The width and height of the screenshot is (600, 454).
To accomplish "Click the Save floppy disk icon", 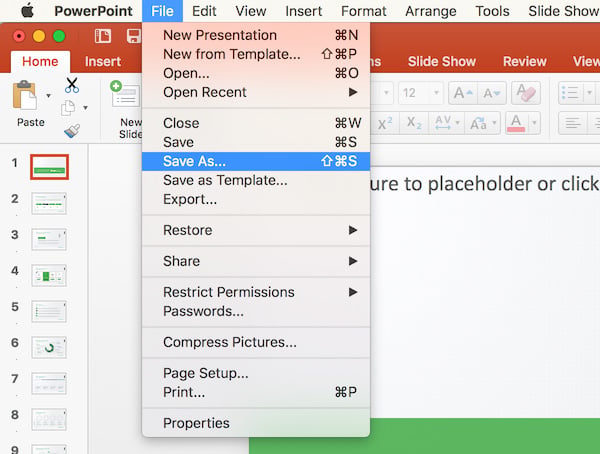I will click(134, 36).
